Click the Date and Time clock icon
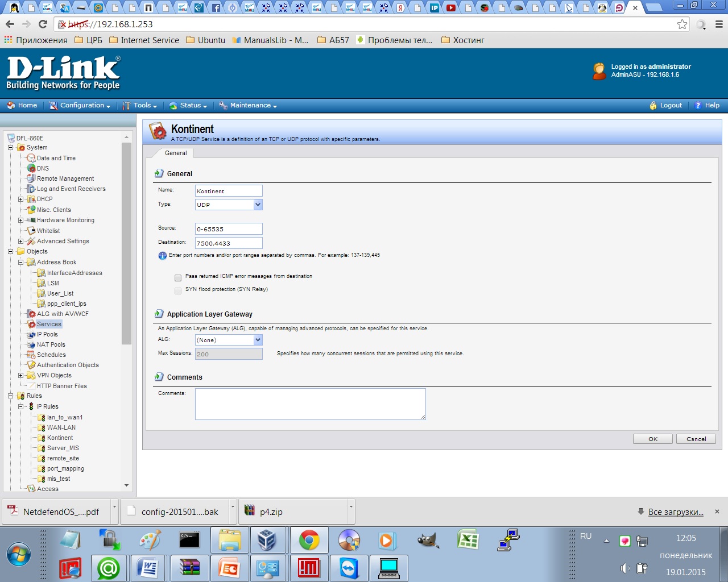728x582 pixels. 31,158
